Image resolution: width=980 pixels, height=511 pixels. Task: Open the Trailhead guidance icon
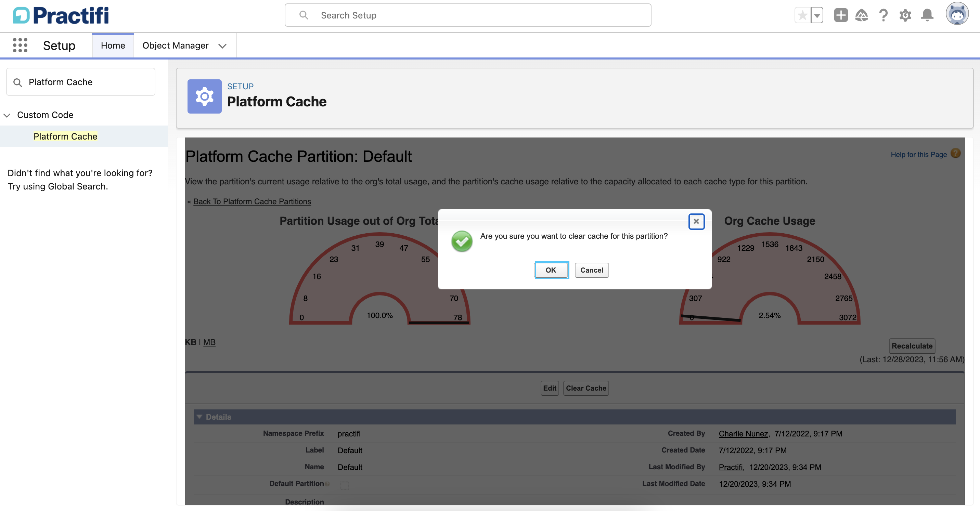[x=862, y=16]
